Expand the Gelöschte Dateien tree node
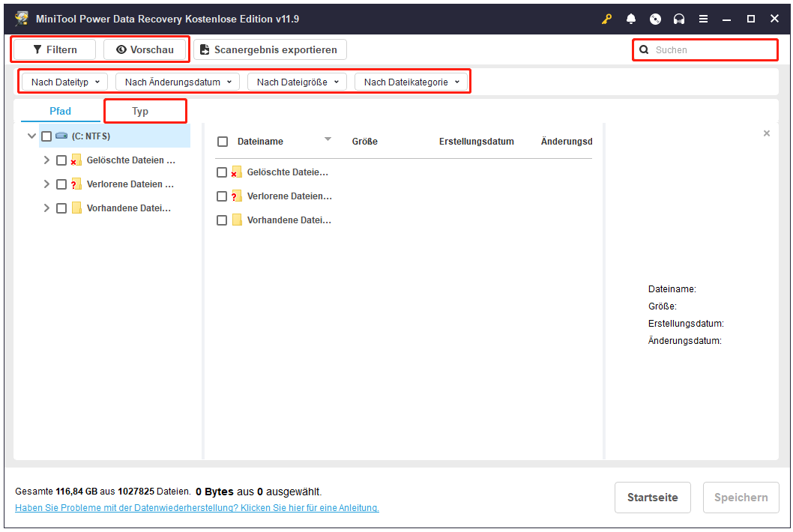The image size is (793, 532). tap(46, 160)
